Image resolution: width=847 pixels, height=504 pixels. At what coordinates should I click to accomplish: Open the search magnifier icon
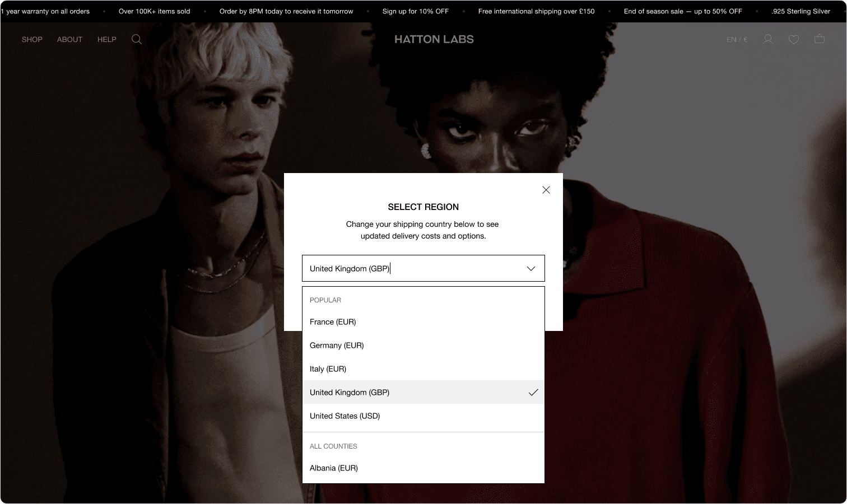click(137, 39)
